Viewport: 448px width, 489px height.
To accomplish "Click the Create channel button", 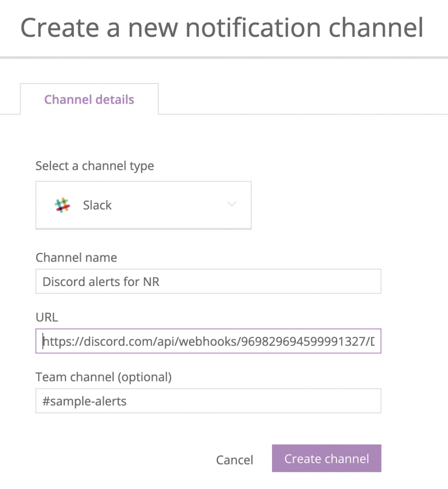I will point(326,458).
